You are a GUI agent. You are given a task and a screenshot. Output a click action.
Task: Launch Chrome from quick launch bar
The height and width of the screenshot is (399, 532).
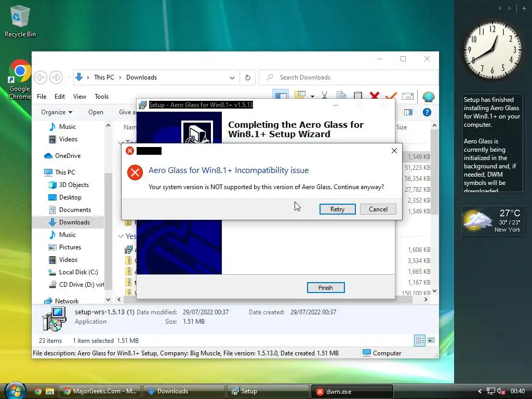[x=37, y=392]
